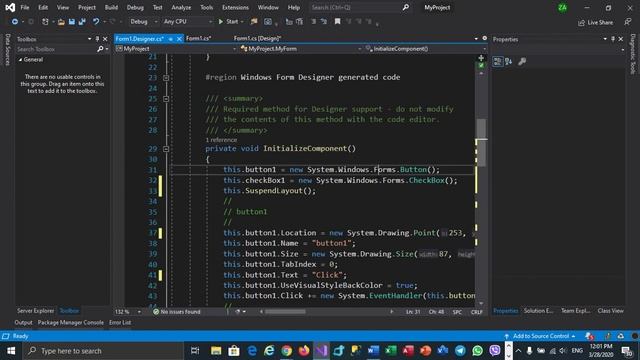Open WhatsApp from the taskbar
The image size is (640, 360).
click(x=478, y=351)
